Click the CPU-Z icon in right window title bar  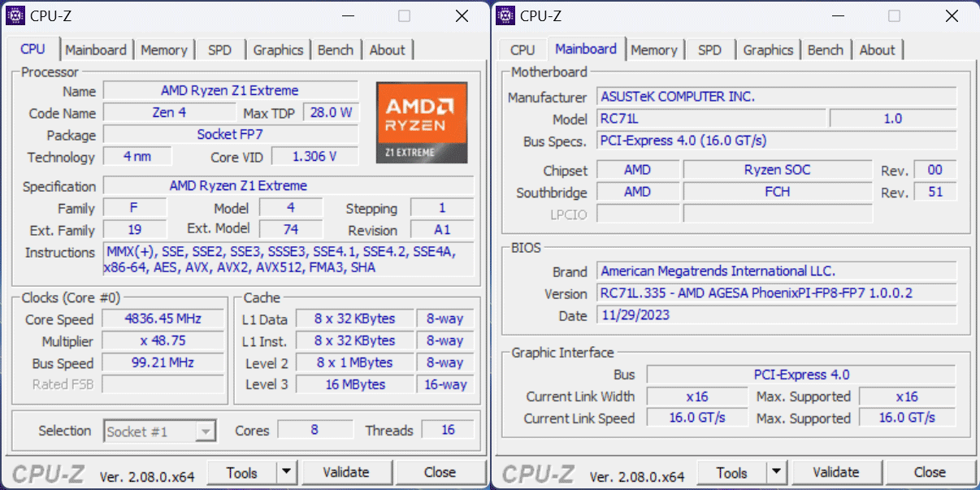505,15
